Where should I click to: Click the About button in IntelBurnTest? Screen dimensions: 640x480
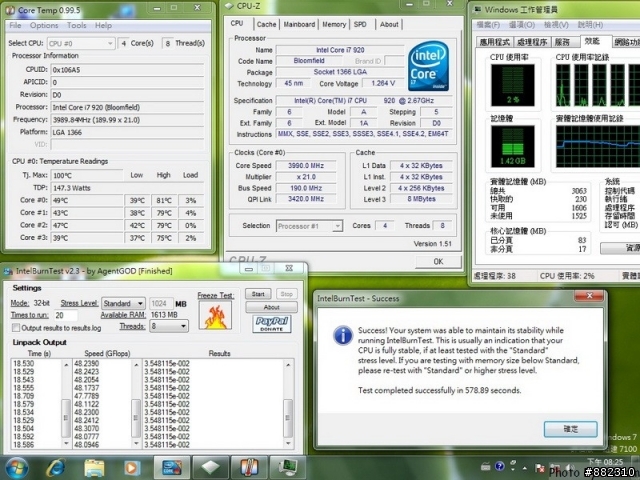pos(271,307)
